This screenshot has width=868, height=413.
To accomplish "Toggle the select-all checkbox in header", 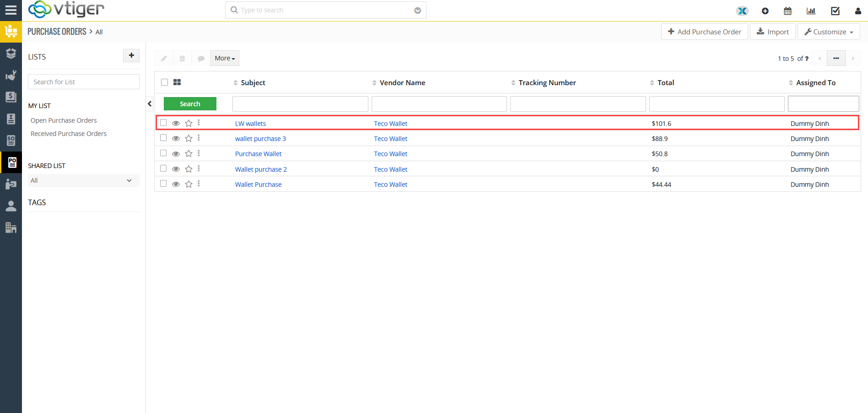I will [164, 82].
